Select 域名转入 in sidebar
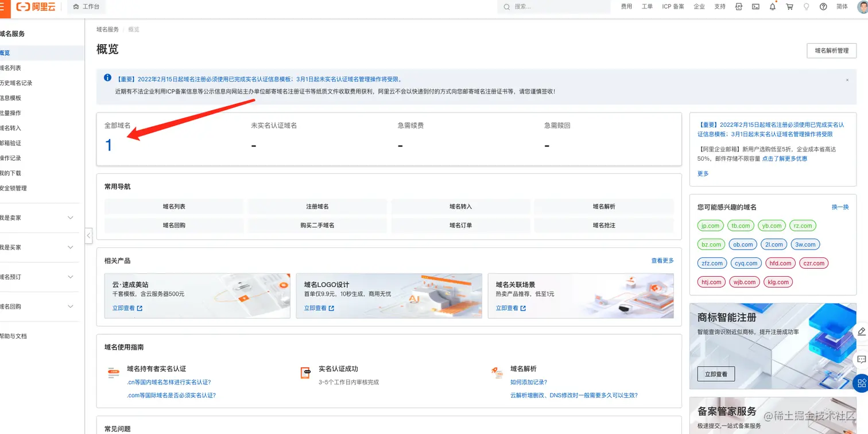 10,128
